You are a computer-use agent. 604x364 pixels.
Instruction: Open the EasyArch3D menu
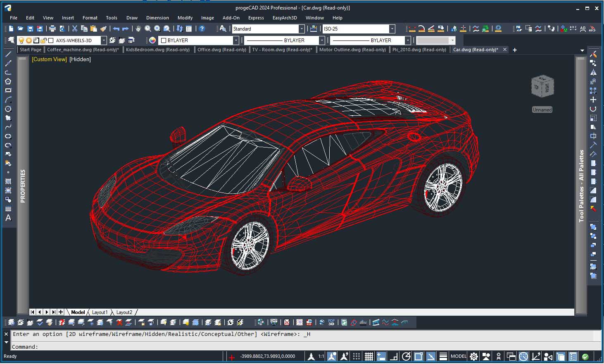285,18
